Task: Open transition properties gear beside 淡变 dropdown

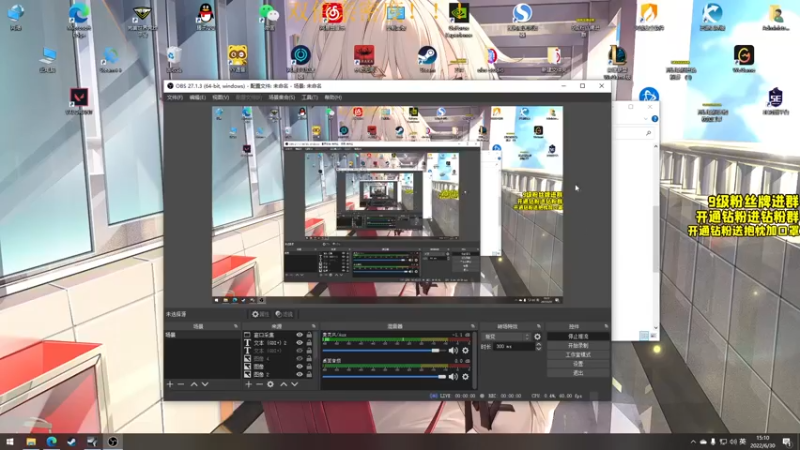Action: [x=537, y=337]
